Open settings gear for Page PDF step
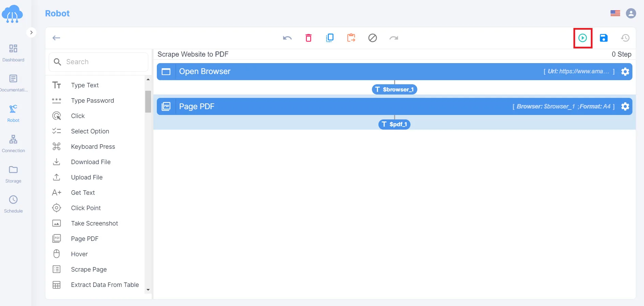The height and width of the screenshot is (306, 644). coord(625,106)
